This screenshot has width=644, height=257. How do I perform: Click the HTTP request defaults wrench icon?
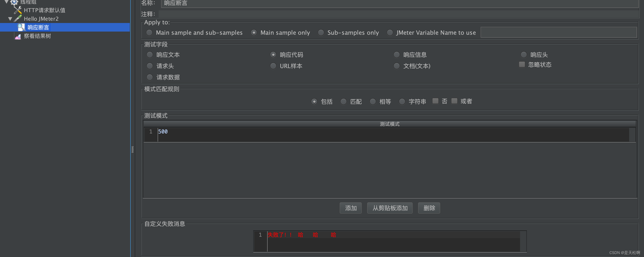[18, 10]
